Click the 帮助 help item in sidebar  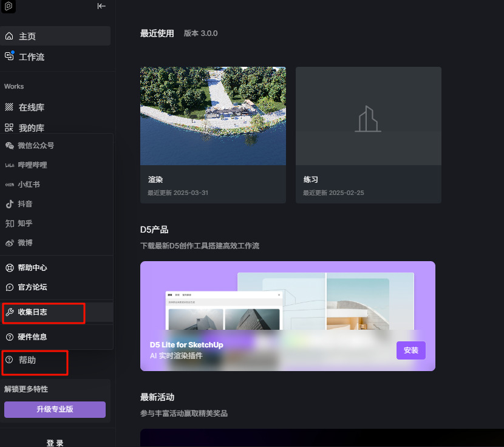click(27, 360)
